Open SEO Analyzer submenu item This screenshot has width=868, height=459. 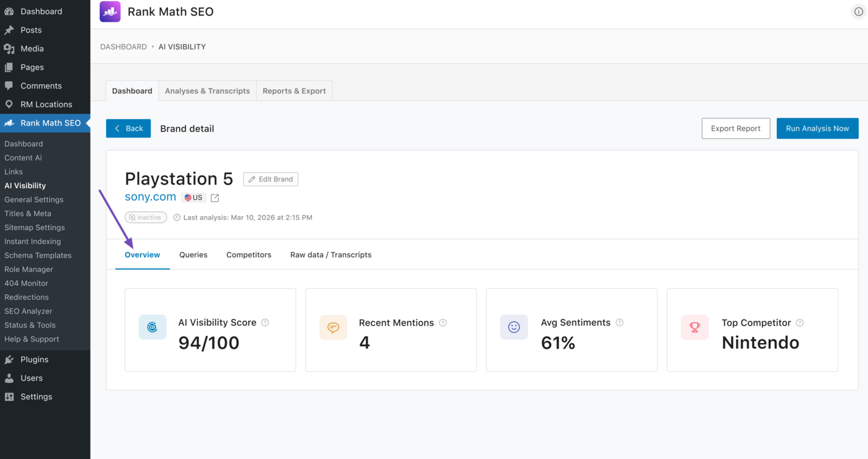click(29, 311)
